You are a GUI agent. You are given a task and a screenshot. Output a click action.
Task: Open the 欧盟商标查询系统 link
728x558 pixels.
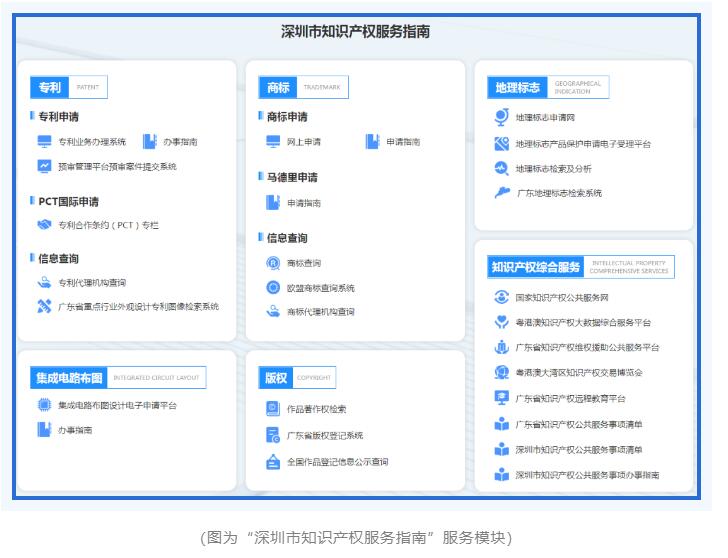[x=320, y=288]
